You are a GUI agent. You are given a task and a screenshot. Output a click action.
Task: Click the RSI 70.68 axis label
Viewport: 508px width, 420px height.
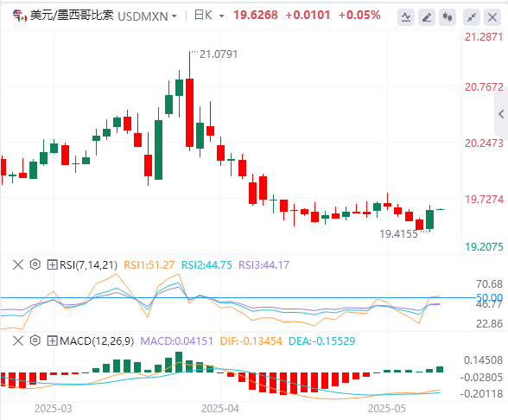(489, 283)
